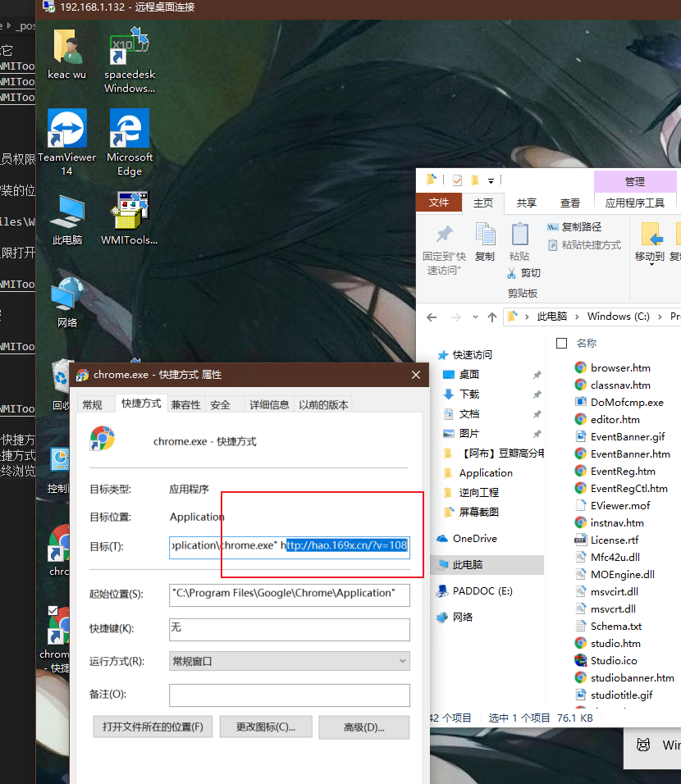Close chrome.exe properties dialog
The image size is (681, 784).
416,375
